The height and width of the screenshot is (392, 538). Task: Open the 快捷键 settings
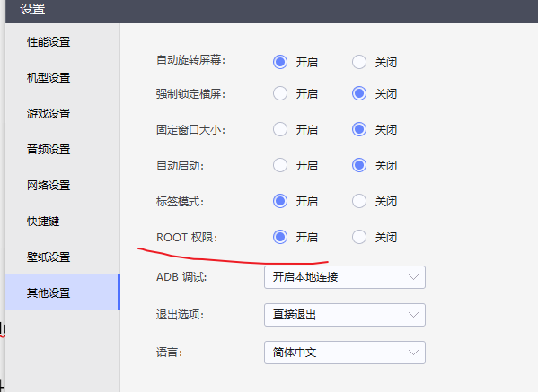pos(43,222)
